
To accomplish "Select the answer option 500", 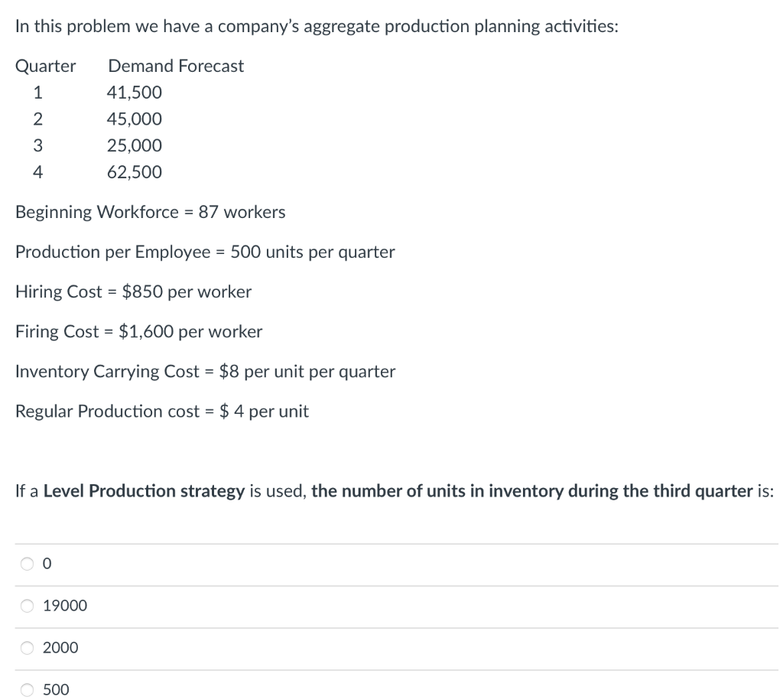I will point(28,689).
